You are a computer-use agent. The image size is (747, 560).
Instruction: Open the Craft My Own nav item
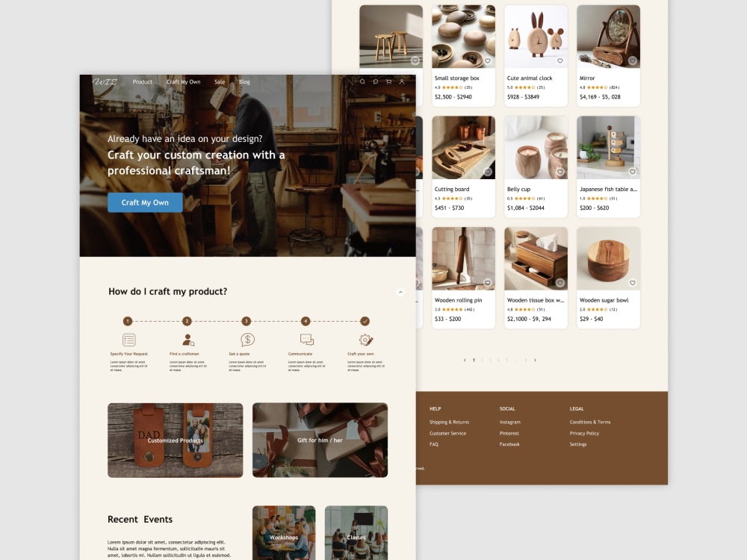coord(184,82)
